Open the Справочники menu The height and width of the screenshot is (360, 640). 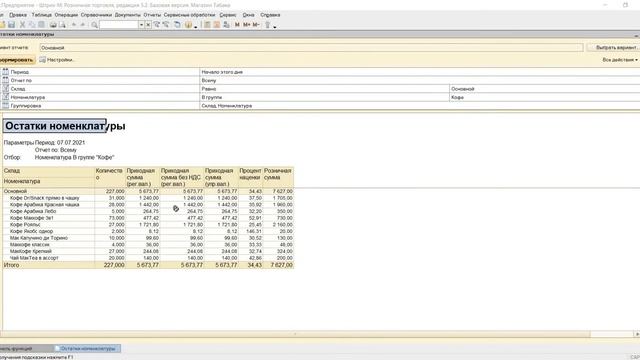[x=96, y=15]
